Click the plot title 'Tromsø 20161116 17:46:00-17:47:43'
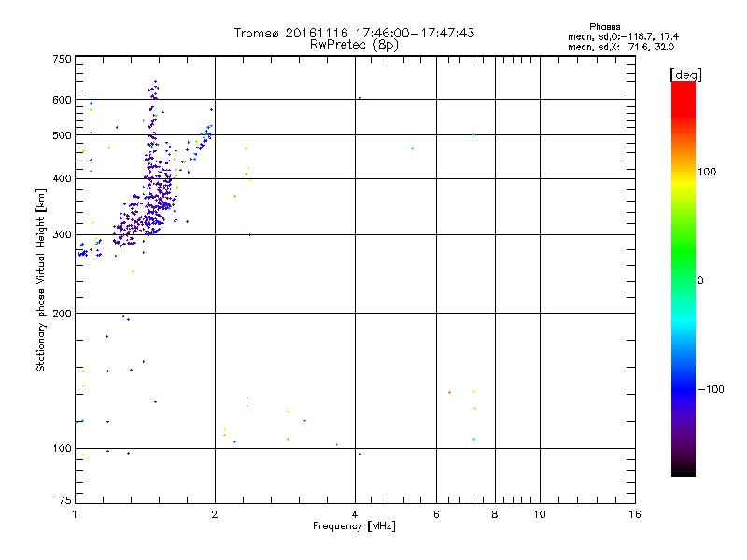The width and height of the screenshot is (747, 560). (x=354, y=33)
